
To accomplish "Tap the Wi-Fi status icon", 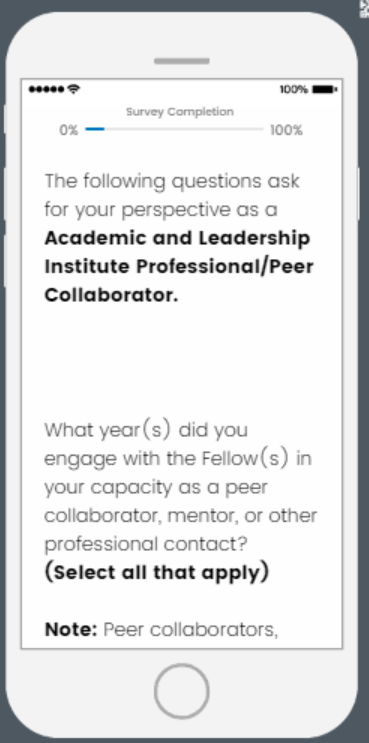I will click(73, 89).
